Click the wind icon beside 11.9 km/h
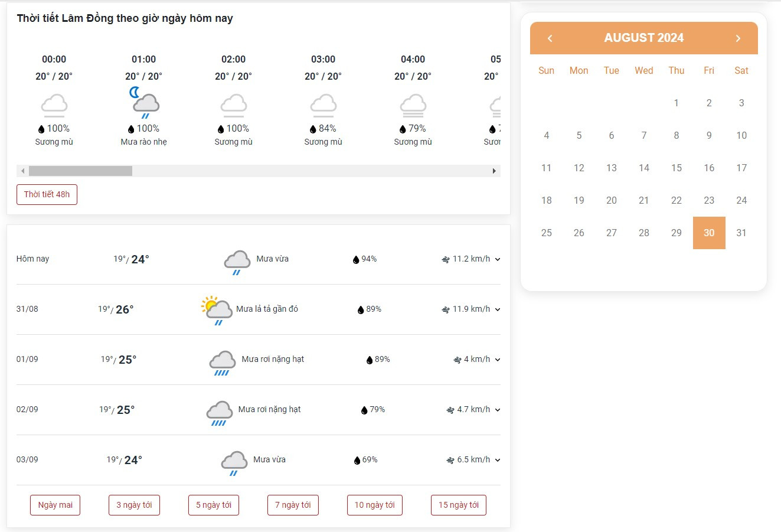 point(446,310)
